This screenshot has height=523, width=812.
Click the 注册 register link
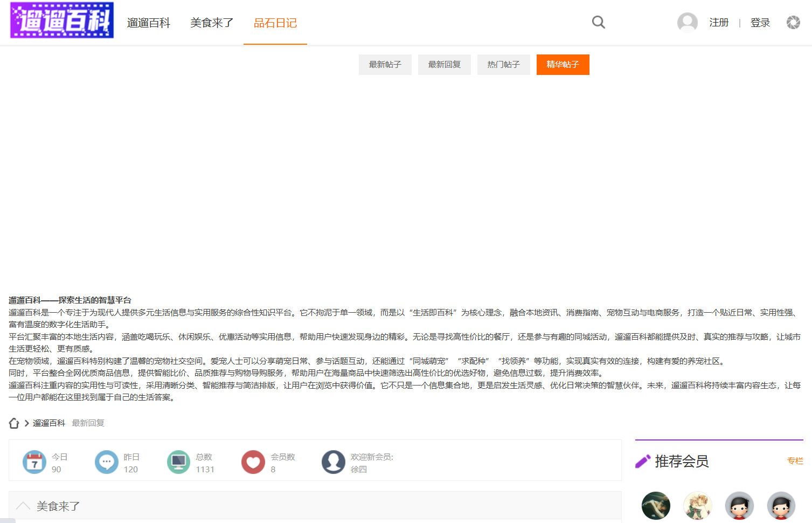[719, 23]
